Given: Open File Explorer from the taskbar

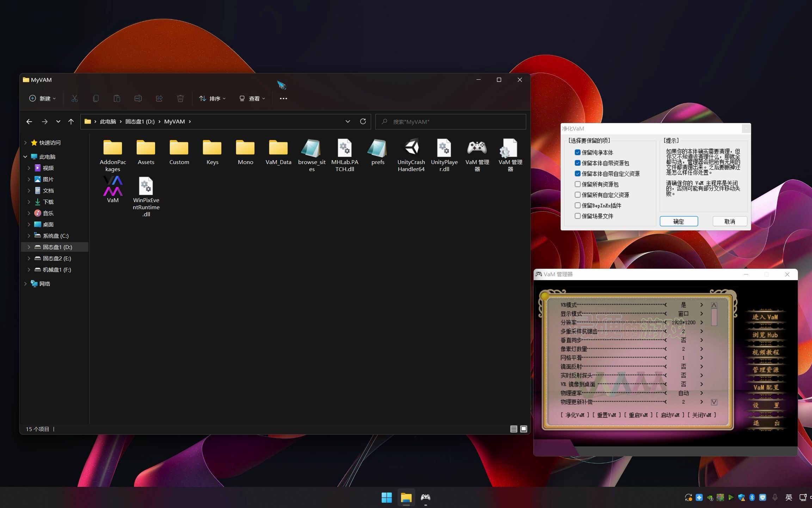Looking at the screenshot, I should tap(406, 497).
